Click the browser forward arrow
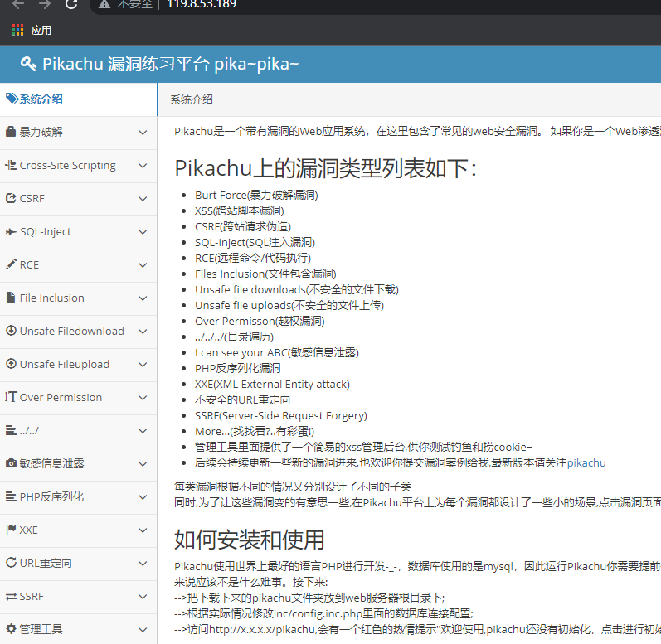This screenshot has width=661, height=644. (44, 4)
